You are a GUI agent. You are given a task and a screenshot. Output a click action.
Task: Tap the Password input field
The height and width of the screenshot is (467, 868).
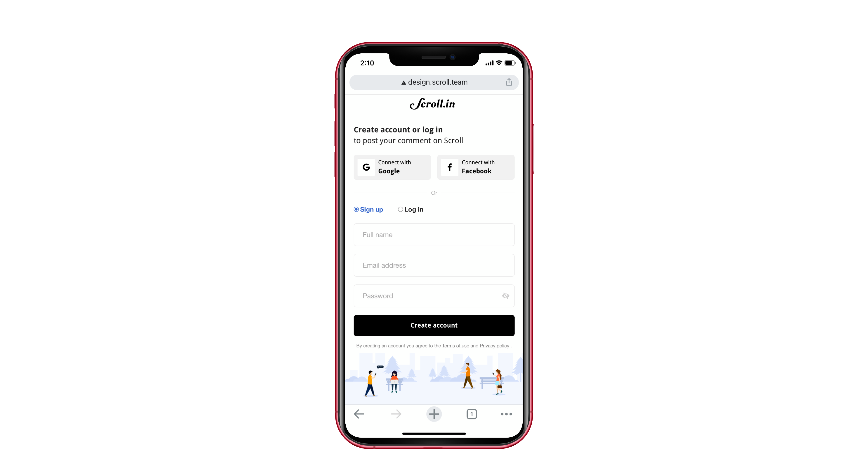tap(434, 296)
